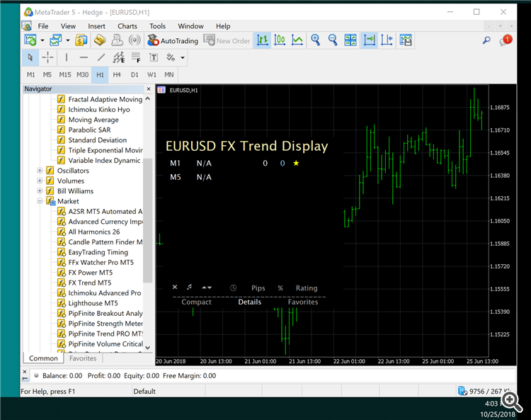Zoom in on the chart
Image resolution: width=531 pixels, height=420 pixels.
pos(315,40)
